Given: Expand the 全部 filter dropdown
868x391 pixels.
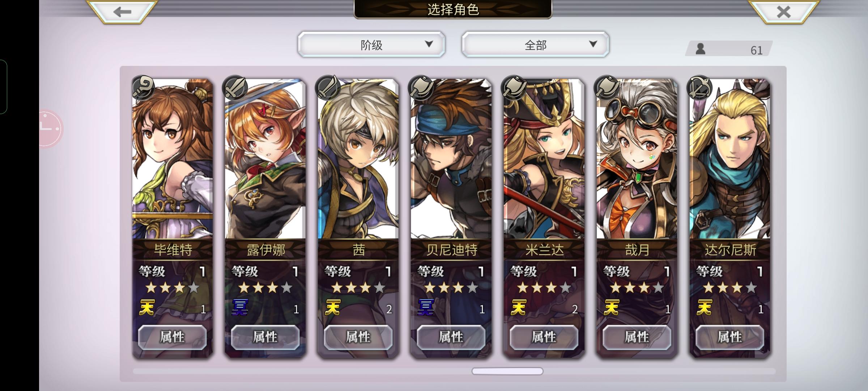Looking at the screenshot, I should (x=535, y=45).
